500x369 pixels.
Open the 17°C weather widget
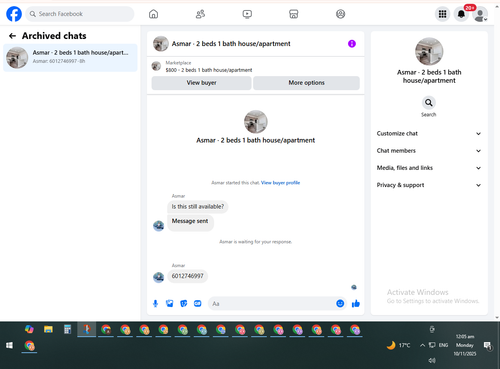(x=398, y=345)
